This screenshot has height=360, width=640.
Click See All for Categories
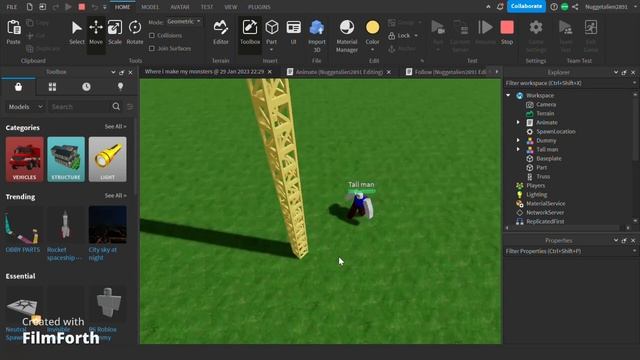point(116,127)
